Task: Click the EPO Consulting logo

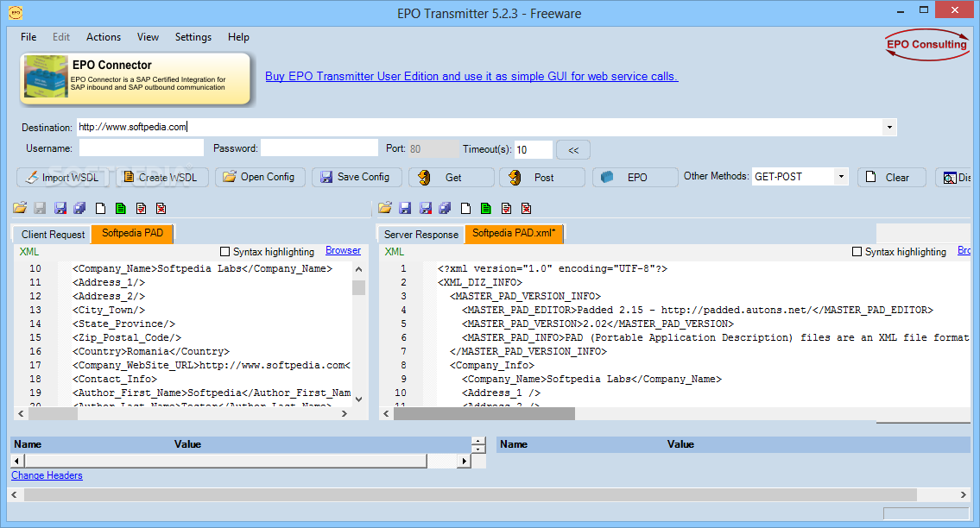Action: (x=926, y=44)
